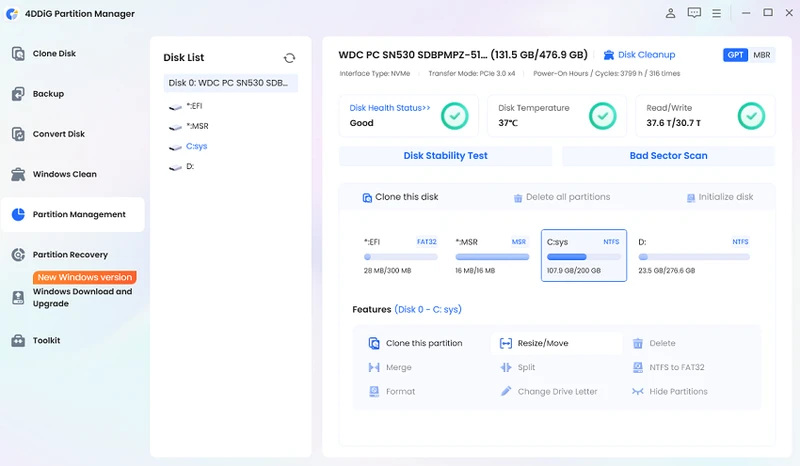Select the C:sys NTFS partition card
Image resolution: width=800 pixels, height=466 pixels.
coord(584,256)
